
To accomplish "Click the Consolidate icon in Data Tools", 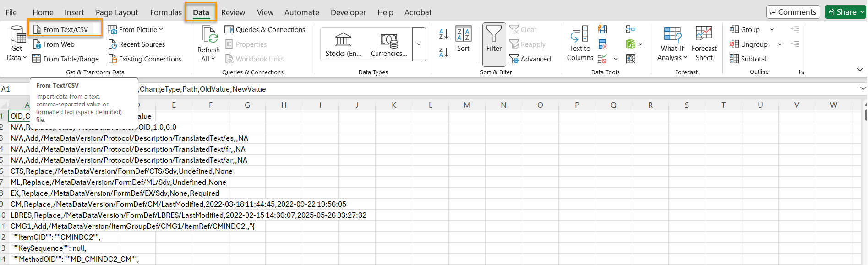I will (x=630, y=30).
